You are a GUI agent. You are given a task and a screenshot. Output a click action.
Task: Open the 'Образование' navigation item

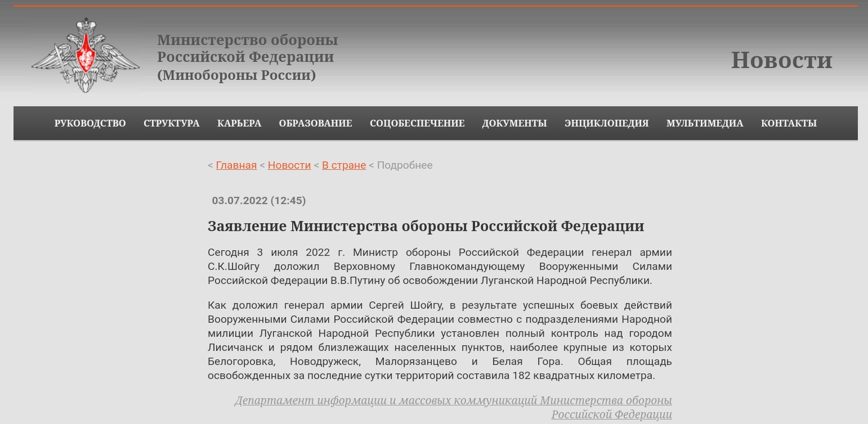point(315,123)
